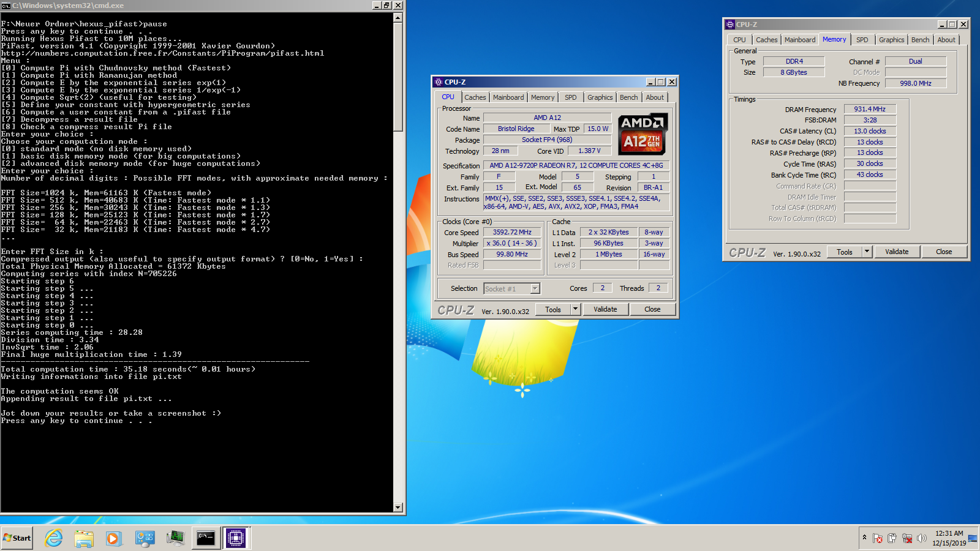Open Caches tab in CPU-Z Memory window
The image size is (980, 551).
[x=767, y=40]
